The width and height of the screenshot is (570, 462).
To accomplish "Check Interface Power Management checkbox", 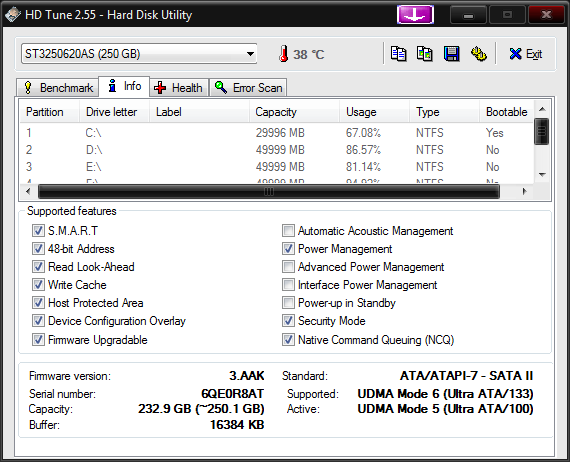I will (288, 285).
